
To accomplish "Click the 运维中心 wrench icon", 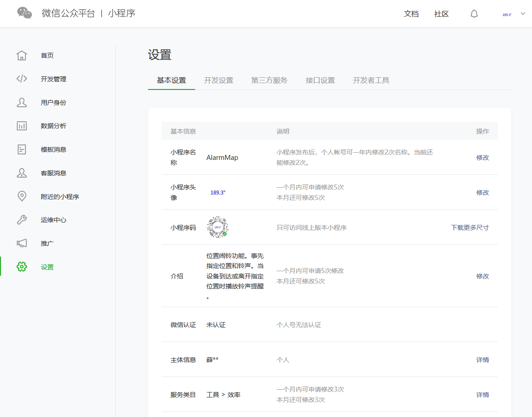I will [22, 220].
